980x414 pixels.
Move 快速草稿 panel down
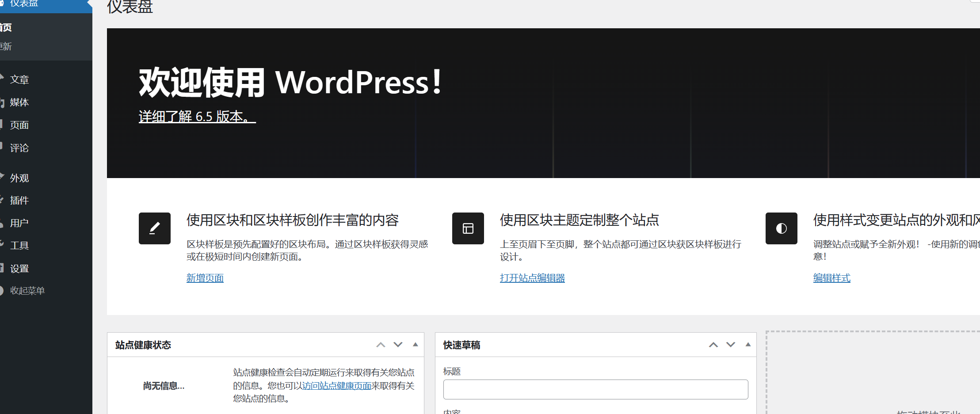(731, 345)
